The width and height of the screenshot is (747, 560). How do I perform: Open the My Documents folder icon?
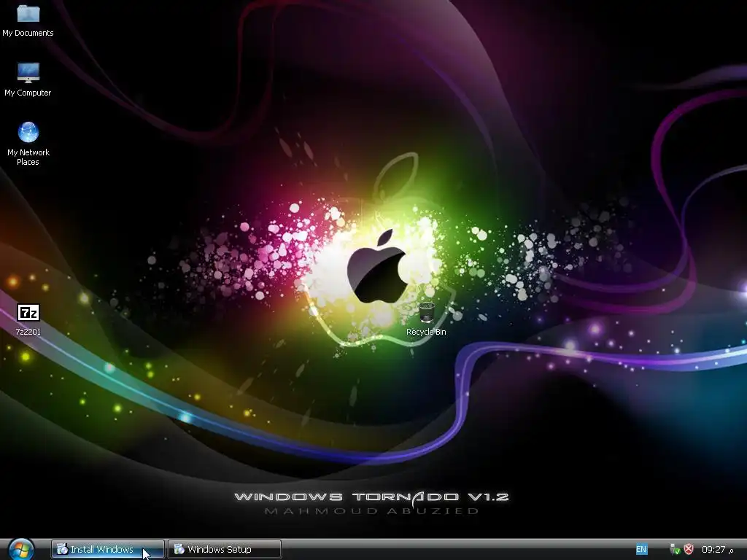[28, 13]
